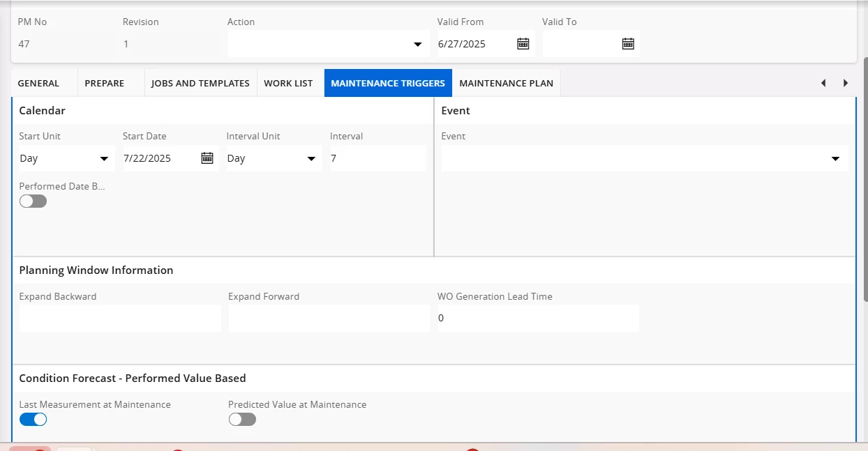Click the Expand Forward field
The image size is (868, 451).
pos(329,318)
